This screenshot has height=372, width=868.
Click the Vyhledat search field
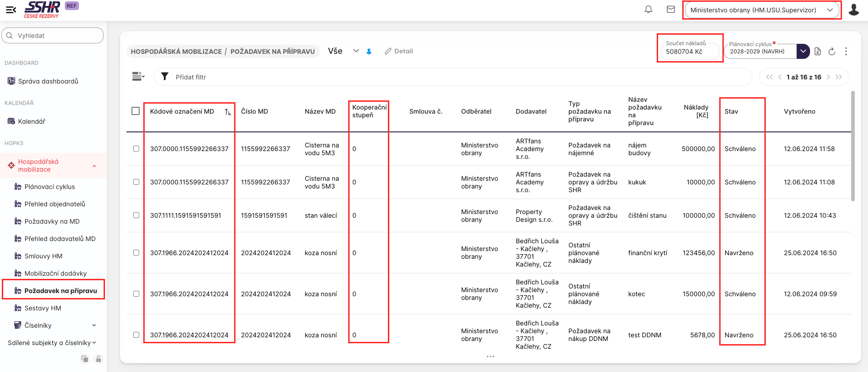pos(52,36)
